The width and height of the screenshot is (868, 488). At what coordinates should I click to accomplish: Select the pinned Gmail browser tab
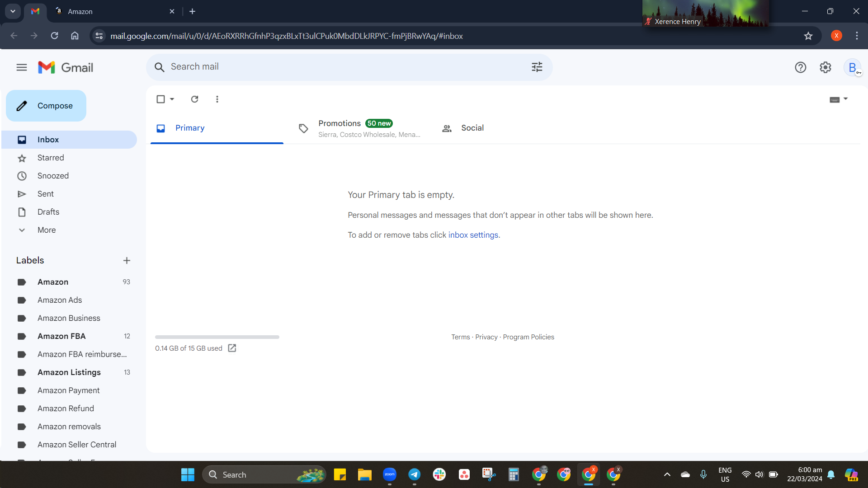pos(35,11)
